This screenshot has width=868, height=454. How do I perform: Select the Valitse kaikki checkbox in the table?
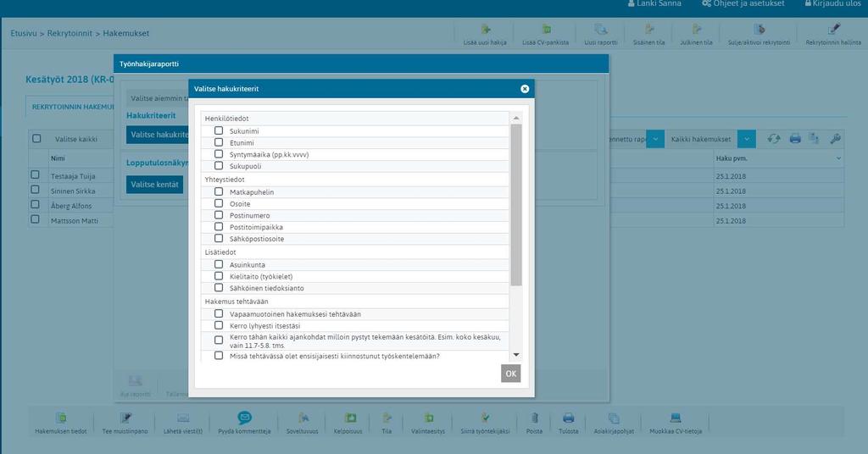(36, 138)
